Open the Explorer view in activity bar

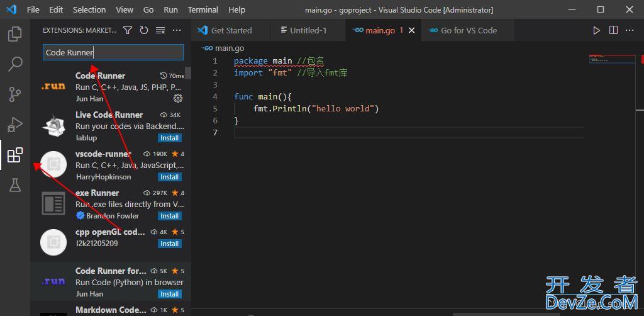(15, 34)
